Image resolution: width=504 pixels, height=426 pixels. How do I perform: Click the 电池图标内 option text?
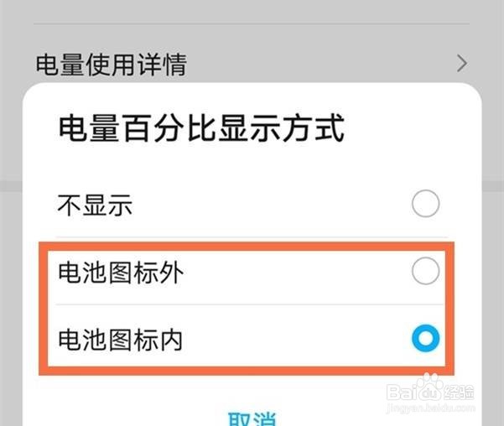coord(120,340)
